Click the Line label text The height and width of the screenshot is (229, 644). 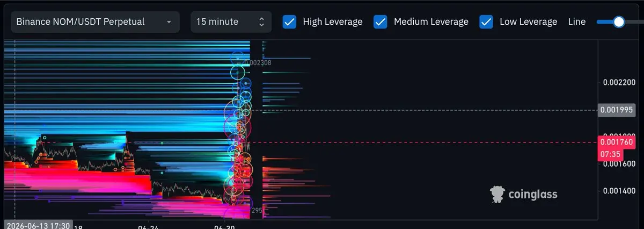tap(577, 22)
